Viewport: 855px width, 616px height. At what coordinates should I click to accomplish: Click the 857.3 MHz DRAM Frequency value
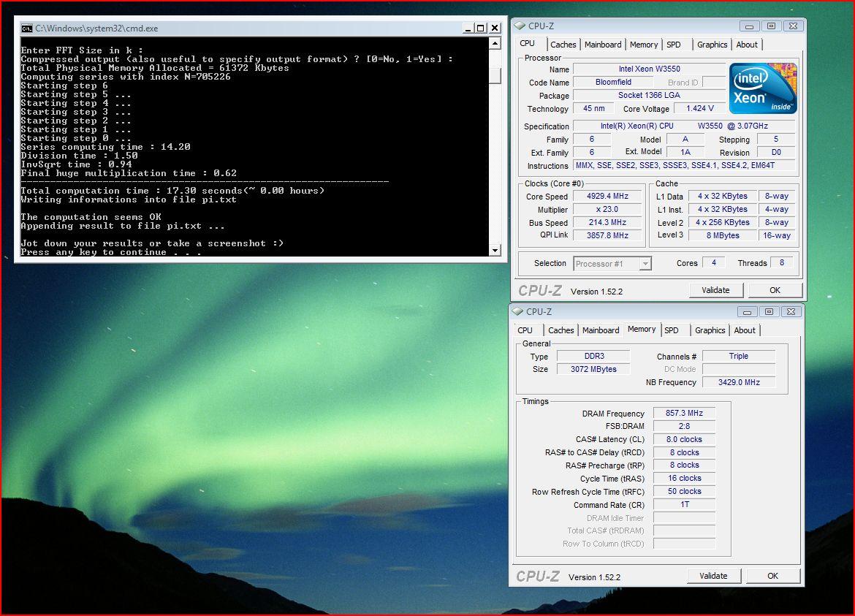(684, 413)
